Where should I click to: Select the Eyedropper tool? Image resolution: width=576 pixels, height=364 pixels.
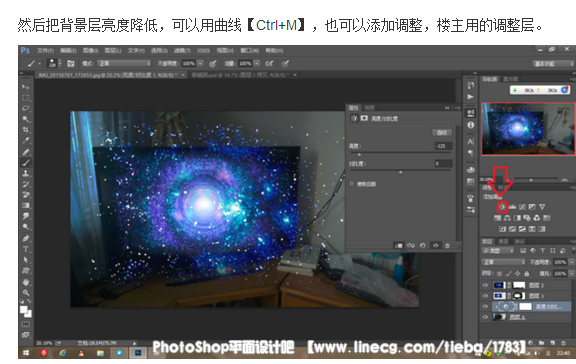point(26,140)
